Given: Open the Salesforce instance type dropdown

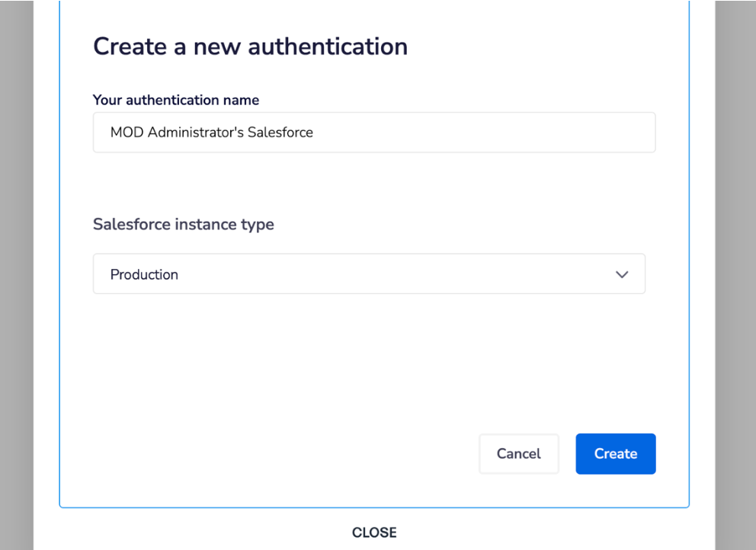Looking at the screenshot, I should point(369,274).
